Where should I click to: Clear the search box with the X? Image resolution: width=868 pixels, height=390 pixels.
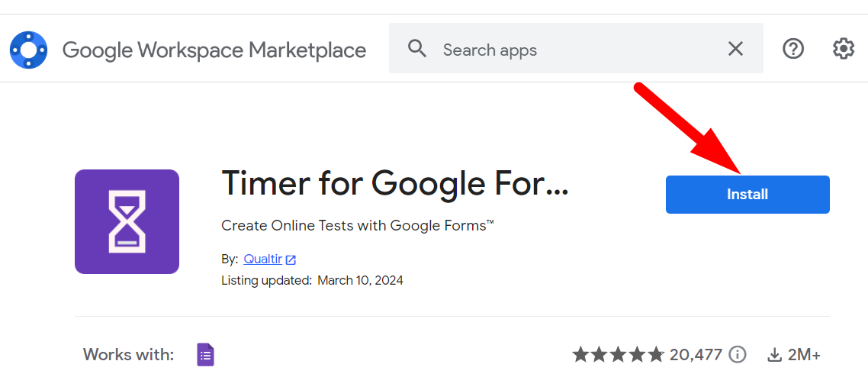(x=735, y=50)
